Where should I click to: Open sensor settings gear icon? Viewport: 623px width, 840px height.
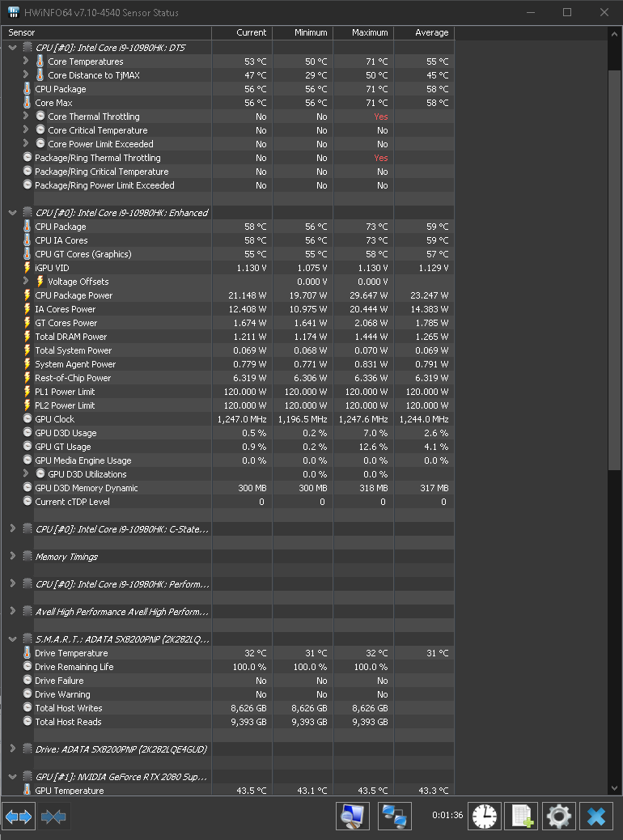pyautogui.click(x=559, y=817)
